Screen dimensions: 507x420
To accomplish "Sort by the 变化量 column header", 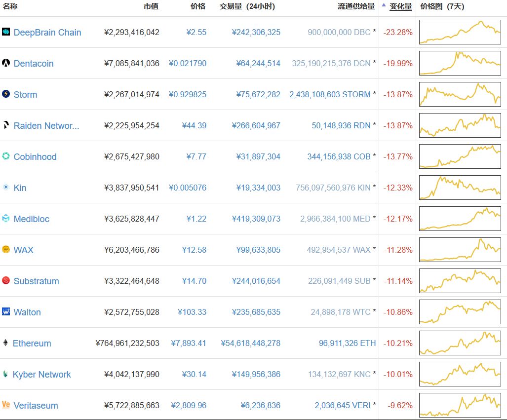I will coord(400,6).
